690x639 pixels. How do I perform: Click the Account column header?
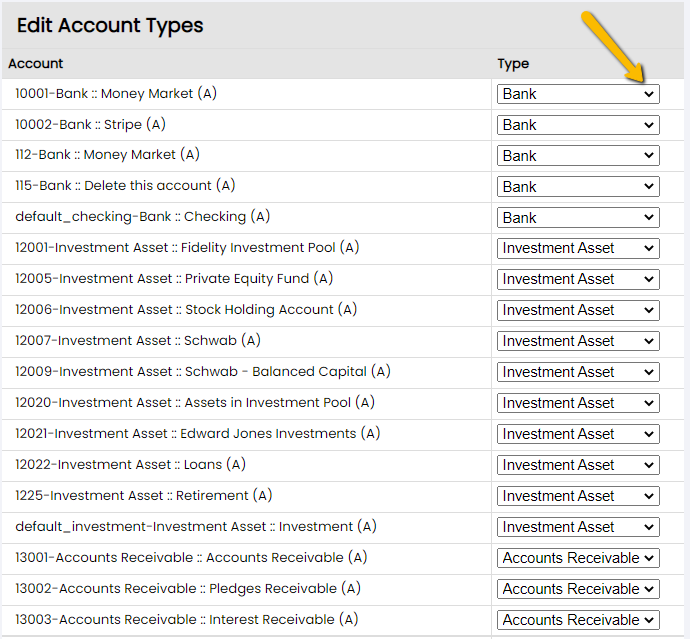click(36, 63)
